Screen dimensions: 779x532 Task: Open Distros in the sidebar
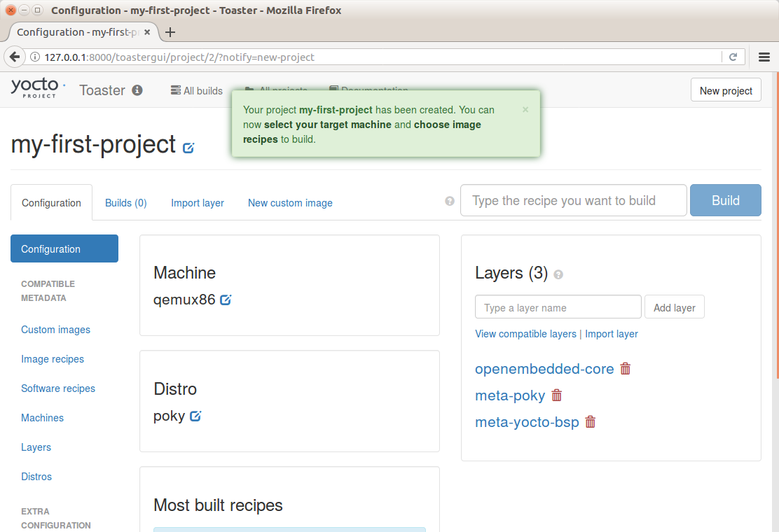(36, 477)
